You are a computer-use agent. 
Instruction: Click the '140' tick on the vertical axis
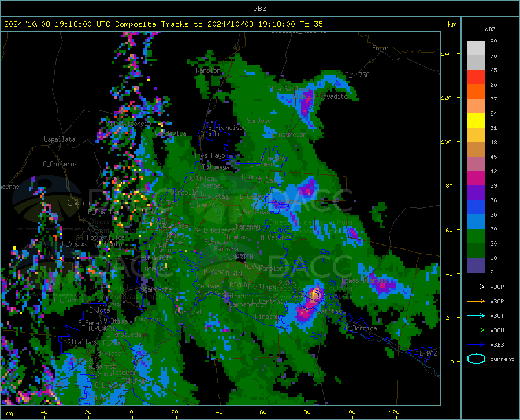446,54
